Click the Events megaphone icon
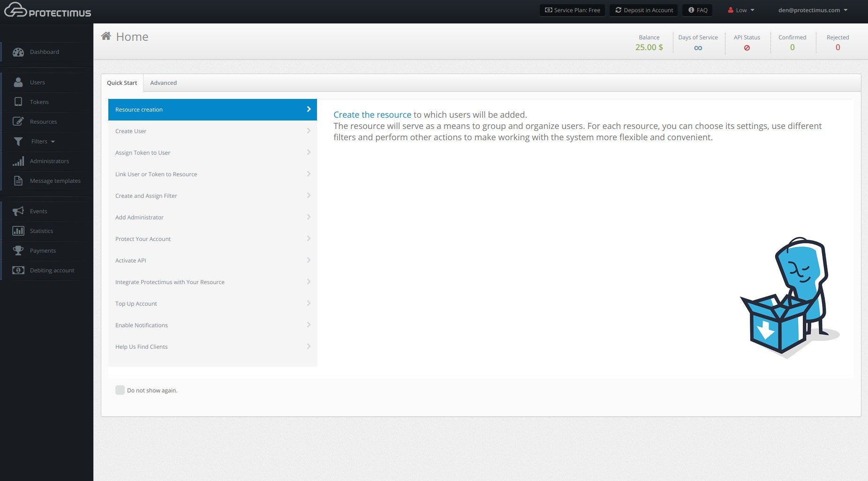 pos(18,211)
